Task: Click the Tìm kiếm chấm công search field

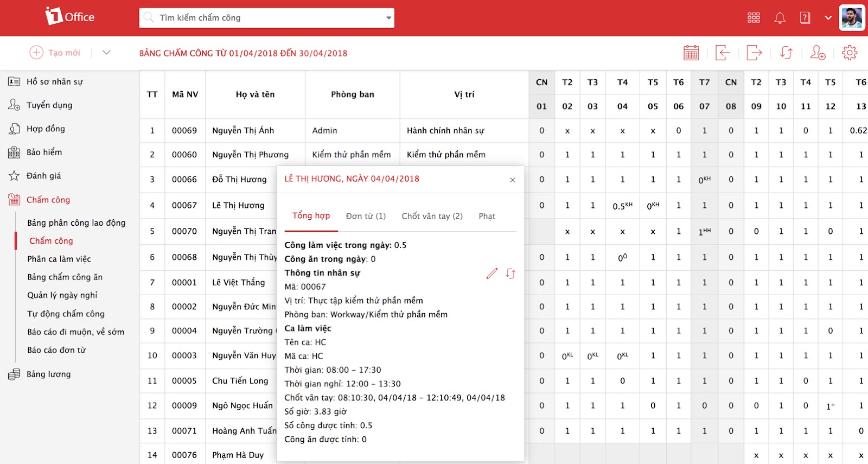Action: tap(266, 18)
